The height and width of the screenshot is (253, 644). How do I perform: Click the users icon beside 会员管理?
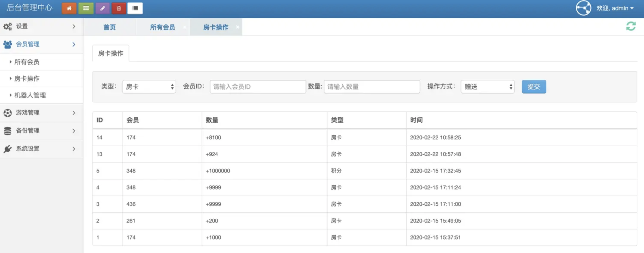click(7, 44)
